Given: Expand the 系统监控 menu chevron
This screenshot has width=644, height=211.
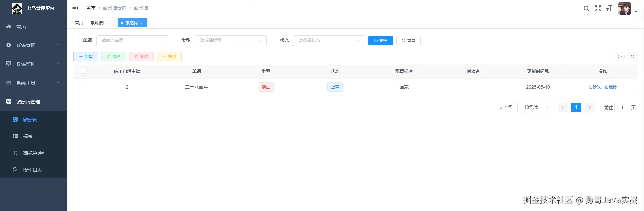Looking at the screenshot, I should point(58,64).
